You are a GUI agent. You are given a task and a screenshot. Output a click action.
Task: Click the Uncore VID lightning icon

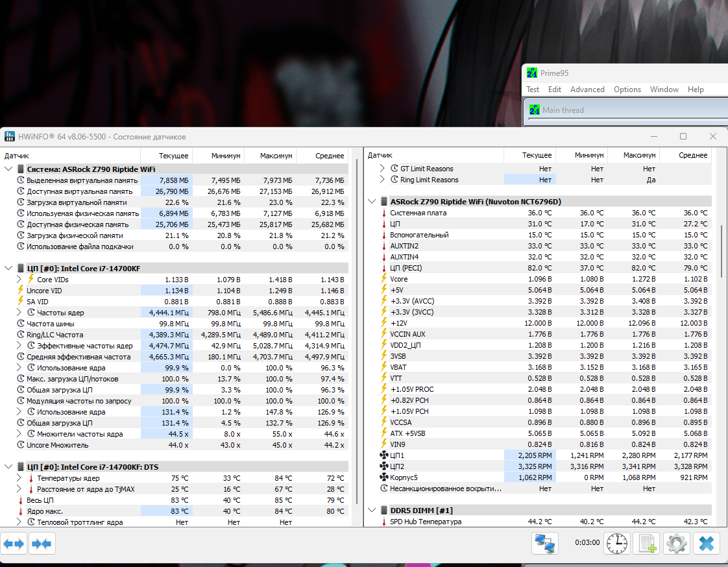(x=20, y=290)
